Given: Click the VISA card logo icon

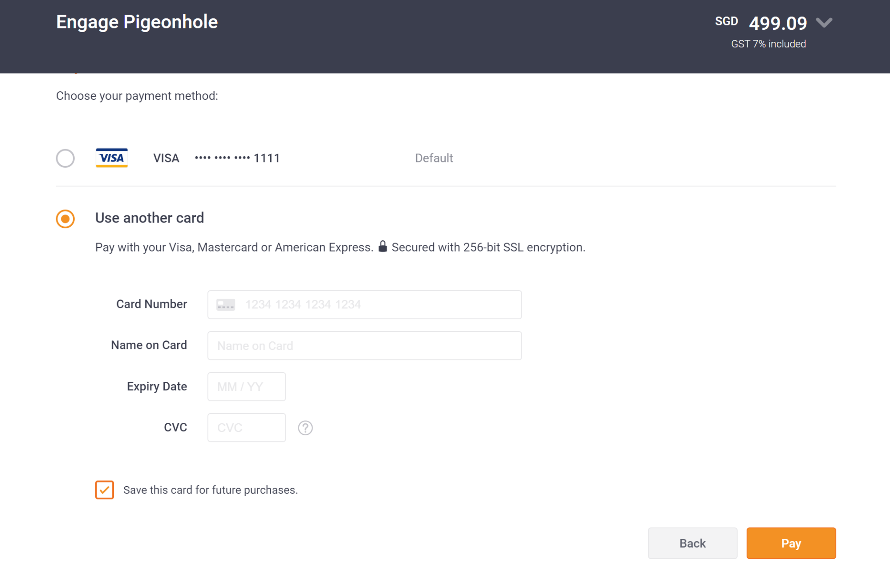Looking at the screenshot, I should [112, 158].
